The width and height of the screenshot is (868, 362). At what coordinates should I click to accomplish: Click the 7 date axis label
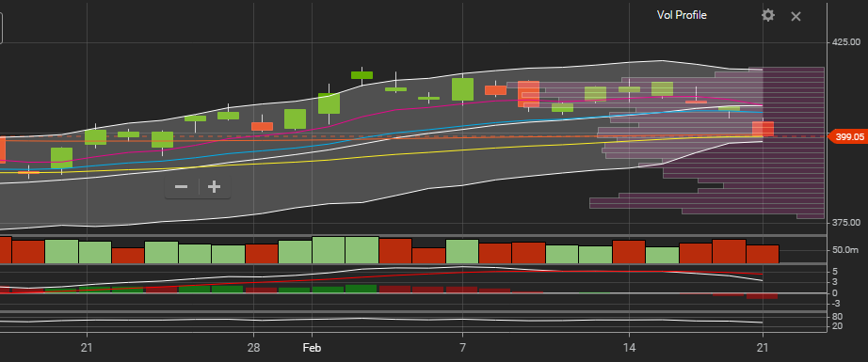pos(462,348)
